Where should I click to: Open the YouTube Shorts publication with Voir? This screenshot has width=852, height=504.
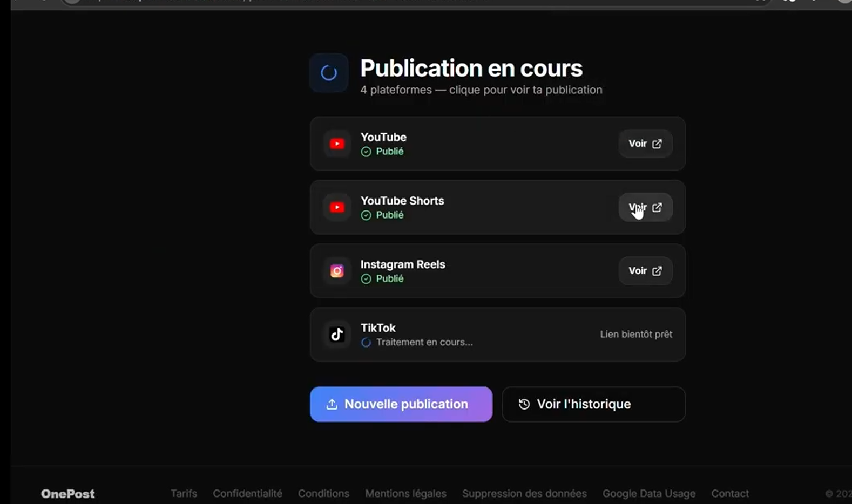[x=645, y=207]
